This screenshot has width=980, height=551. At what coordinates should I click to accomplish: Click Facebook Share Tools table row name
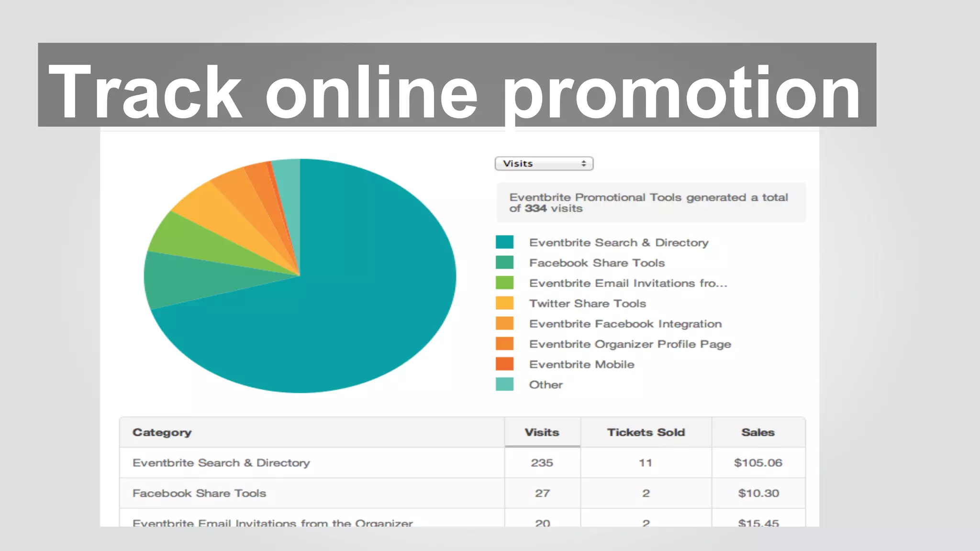(199, 493)
